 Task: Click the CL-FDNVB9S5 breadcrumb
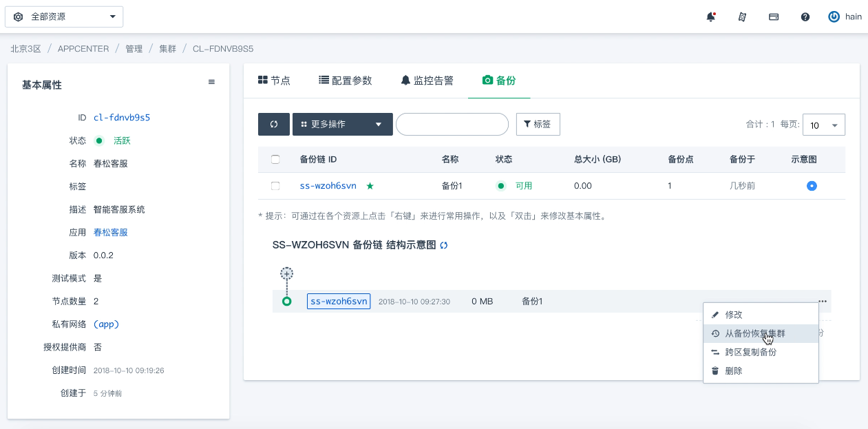[223, 49]
